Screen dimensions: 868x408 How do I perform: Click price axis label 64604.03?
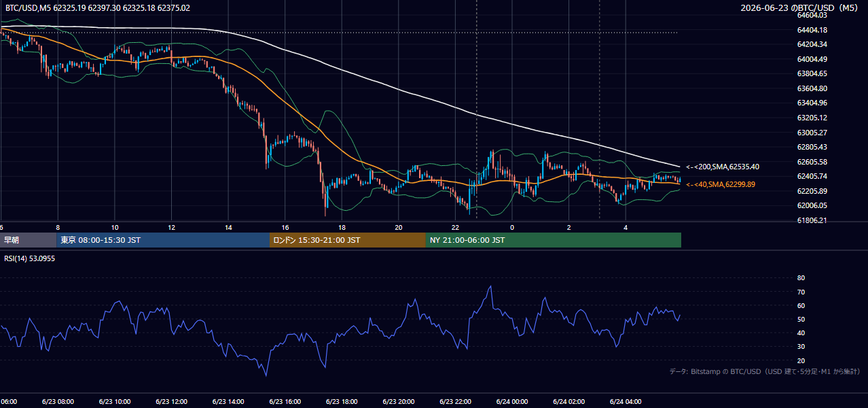click(x=812, y=15)
